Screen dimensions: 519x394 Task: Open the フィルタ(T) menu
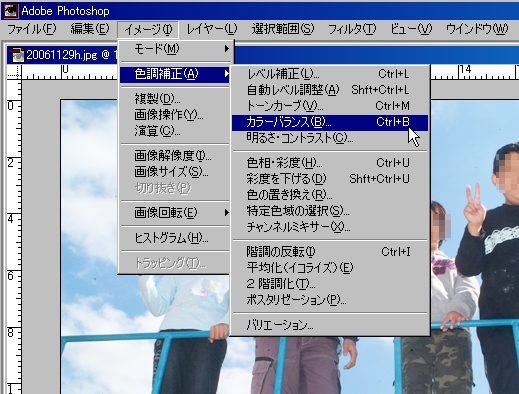(x=352, y=29)
